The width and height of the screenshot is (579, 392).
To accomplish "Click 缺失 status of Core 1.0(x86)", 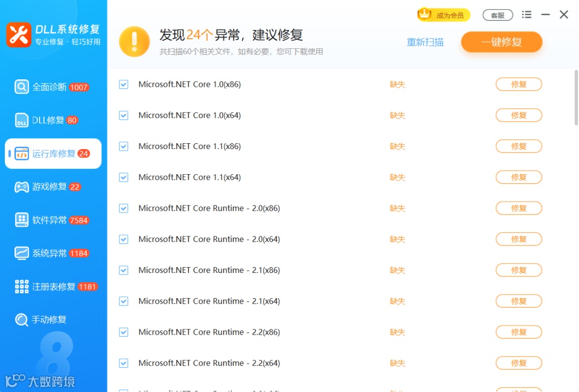I will pos(397,84).
